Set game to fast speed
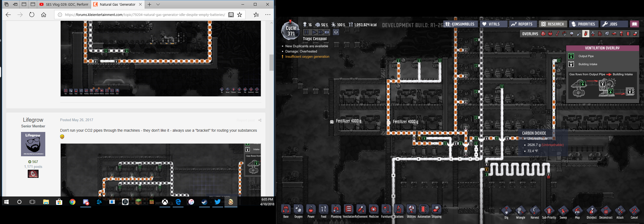Image resolution: width=644 pixels, height=224 pixels. (320, 32)
